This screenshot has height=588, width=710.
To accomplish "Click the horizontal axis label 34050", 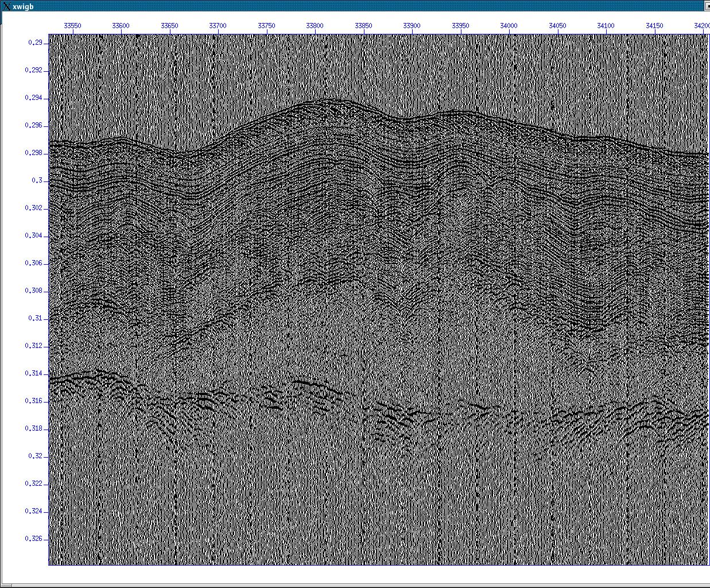I will coord(557,26).
